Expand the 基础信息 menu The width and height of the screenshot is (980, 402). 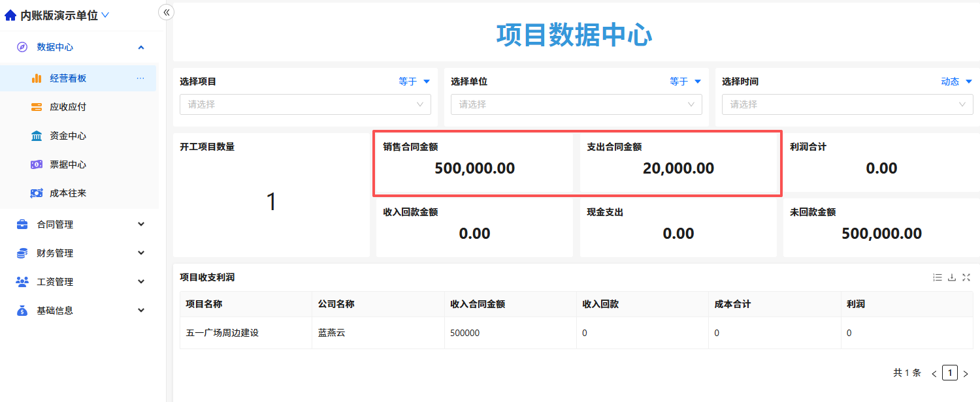point(78,311)
